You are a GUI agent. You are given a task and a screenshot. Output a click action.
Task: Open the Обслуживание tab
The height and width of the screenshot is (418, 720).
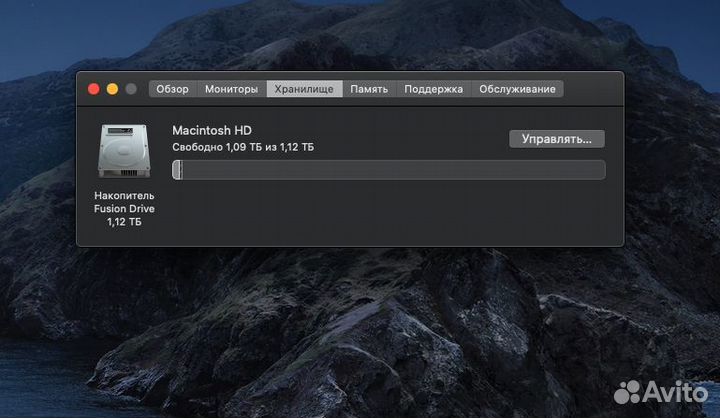point(518,89)
